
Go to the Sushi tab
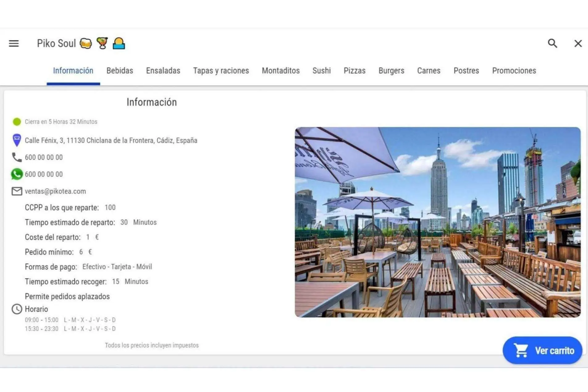click(x=321, y=71)
